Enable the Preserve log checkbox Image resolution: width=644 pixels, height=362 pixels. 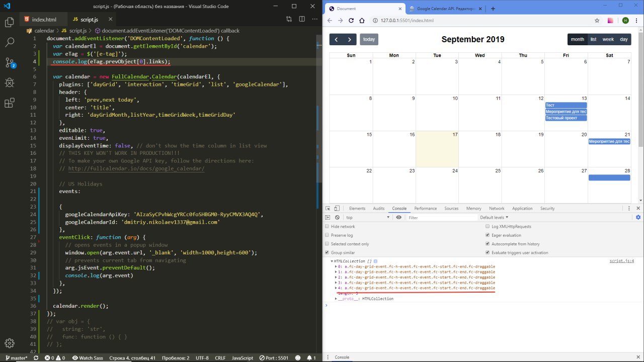pos(327,235)
